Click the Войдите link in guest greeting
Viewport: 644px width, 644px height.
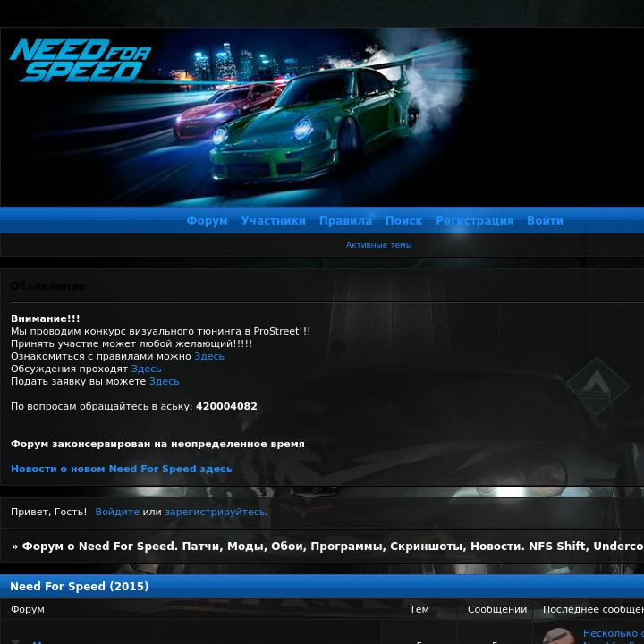coord(117,512)
